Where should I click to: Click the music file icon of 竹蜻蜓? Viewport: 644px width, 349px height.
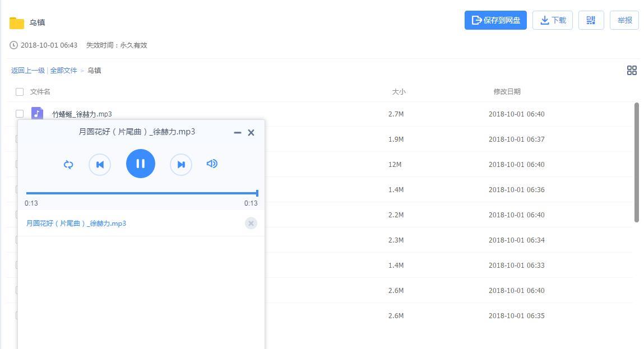click(x=38, y=113)
